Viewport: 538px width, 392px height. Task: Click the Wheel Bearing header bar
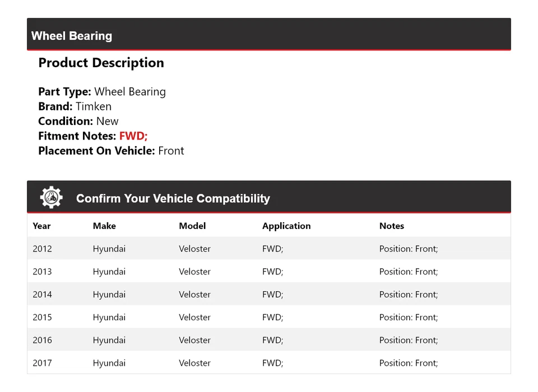point(269,36)
